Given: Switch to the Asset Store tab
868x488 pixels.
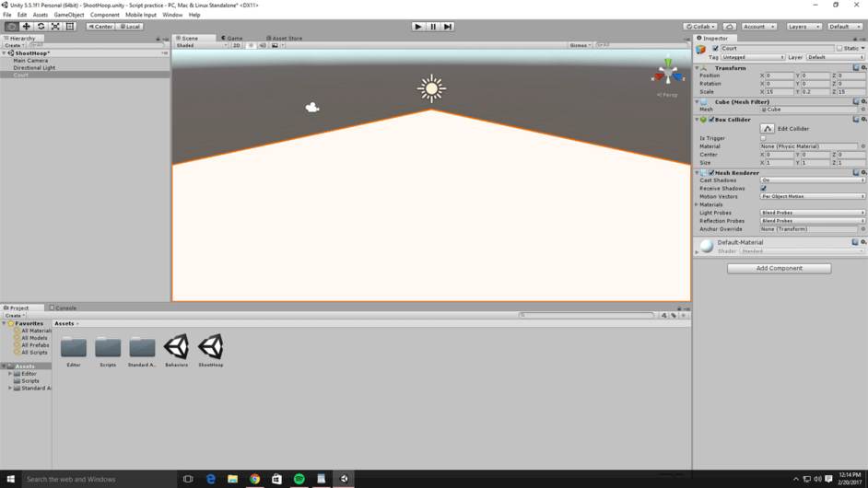Looking at the screenshot, I should 285,38.
